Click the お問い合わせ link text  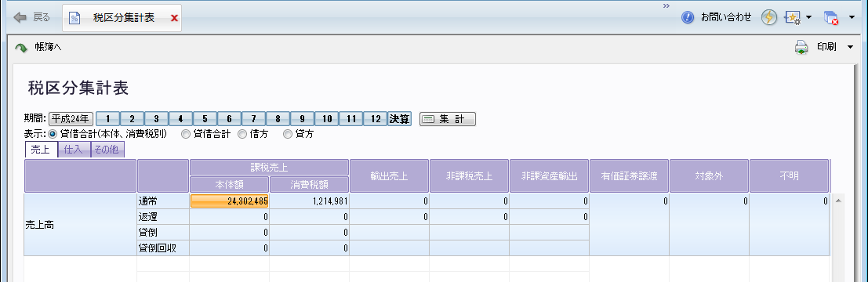tap(726, 18)
